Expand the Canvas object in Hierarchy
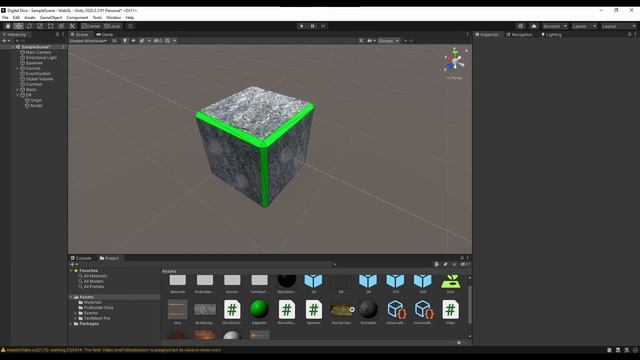The image size is (640, 360). 18,68
